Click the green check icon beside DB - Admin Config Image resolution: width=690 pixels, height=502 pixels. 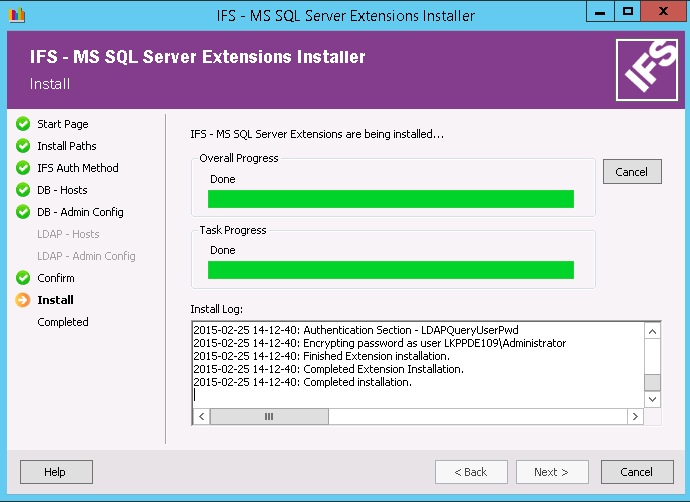pyautogui.click(x=23, y=212)
